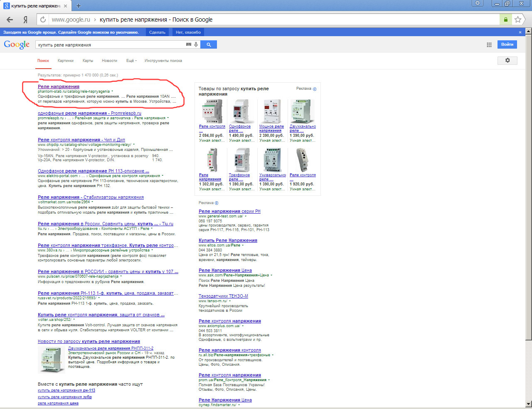Decline with "Нет, спасибо" button
This screenshot has width=532, height=409.
click(x=188, y=32)
